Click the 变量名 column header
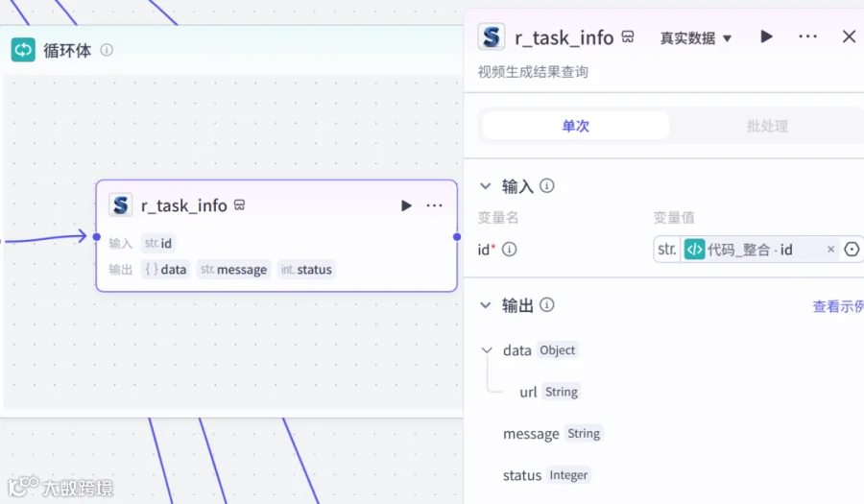Screen dimensions: 864x504 tap(498, 218)
